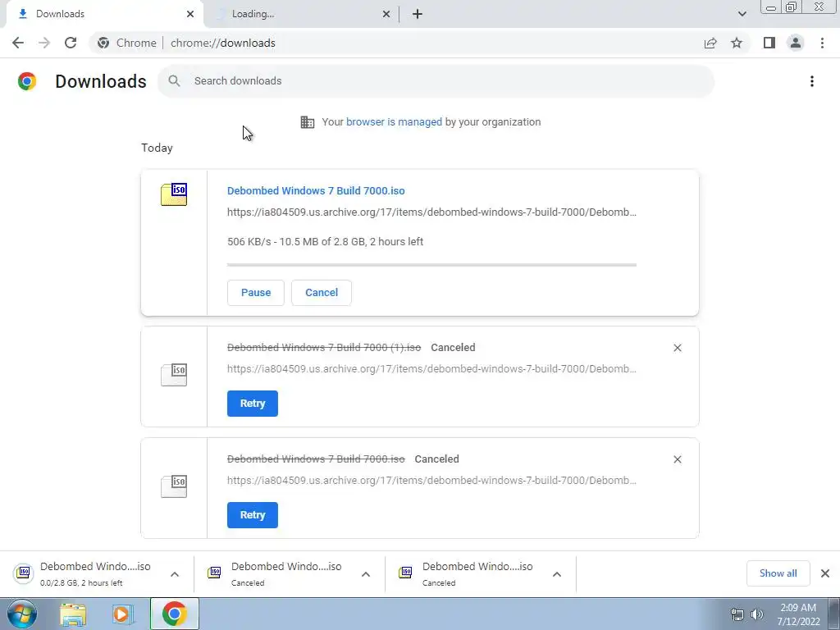This screenshot has width=840, height=630.
Task: Cancel the in-progress ISO download
Action: coord(322,293)
